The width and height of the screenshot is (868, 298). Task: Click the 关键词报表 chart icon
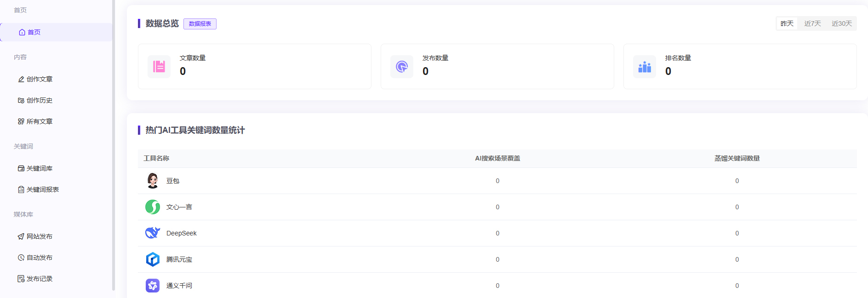pos(21,189)
